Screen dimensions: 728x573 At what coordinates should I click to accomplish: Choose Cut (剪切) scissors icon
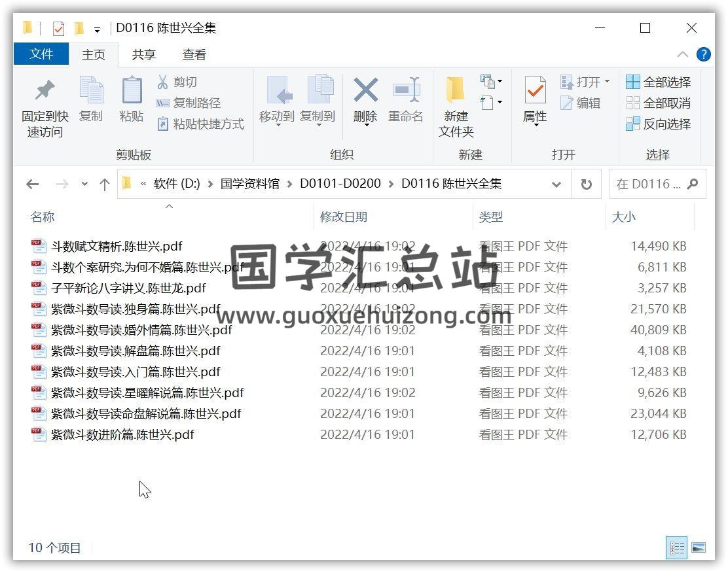tap(162, 82)
